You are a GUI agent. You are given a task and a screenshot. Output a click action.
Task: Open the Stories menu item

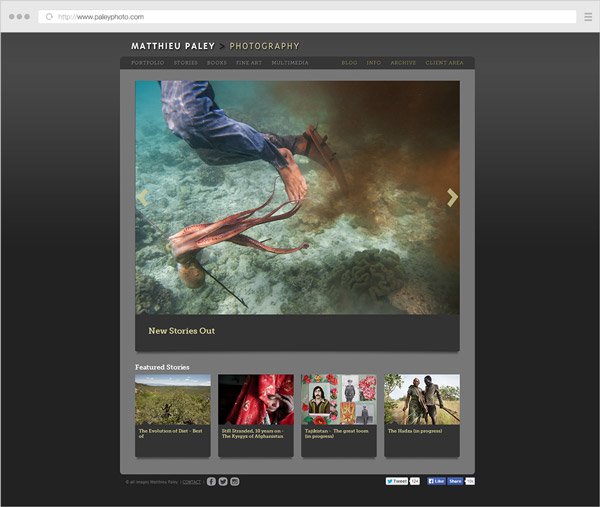[x=185, y=63]
